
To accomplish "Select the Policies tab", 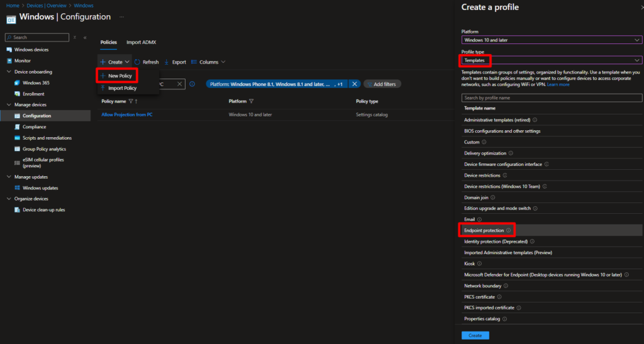I will coord(108,42).
